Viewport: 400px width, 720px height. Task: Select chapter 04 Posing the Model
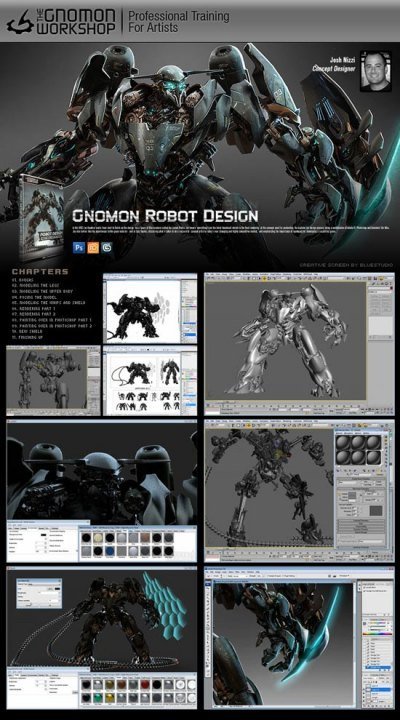(36, 297)
